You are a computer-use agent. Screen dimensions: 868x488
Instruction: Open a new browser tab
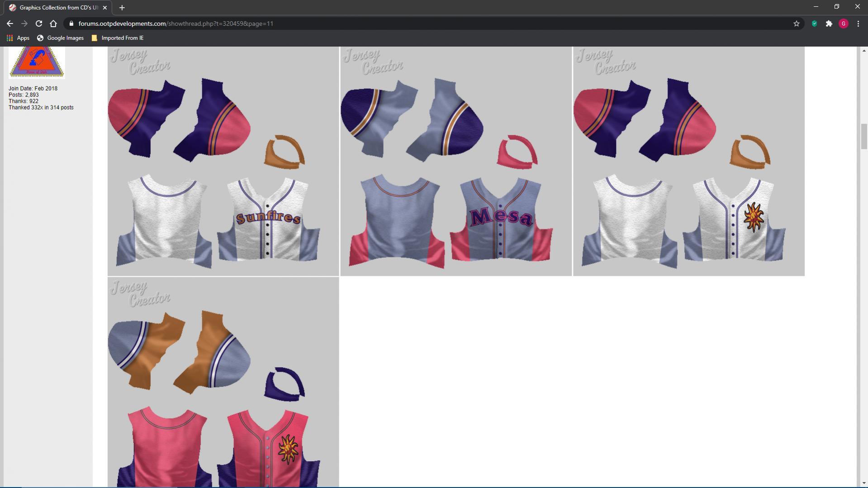pyautogui.click(x=122, y=8)
